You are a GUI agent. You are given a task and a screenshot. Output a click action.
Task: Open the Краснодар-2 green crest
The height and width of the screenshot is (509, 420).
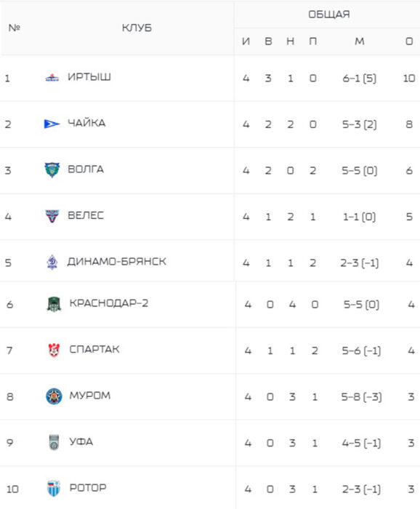point(54,304)
